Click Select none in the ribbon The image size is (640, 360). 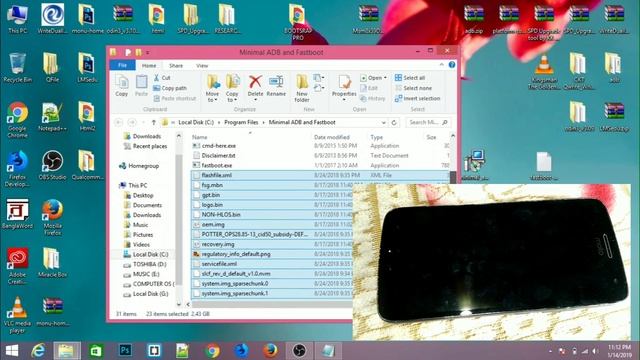click(413, 88)
